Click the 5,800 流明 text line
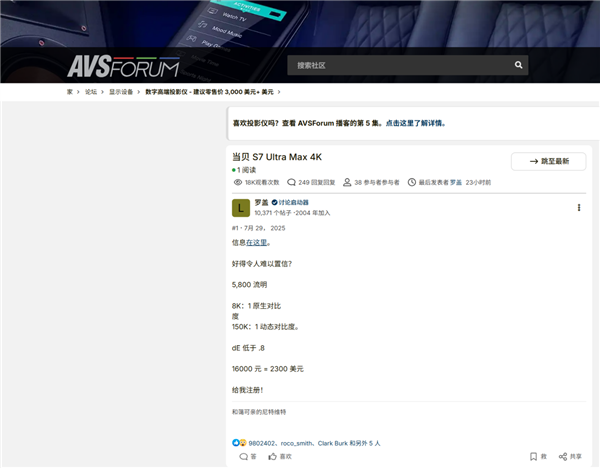Image resolution: width=600 pixels, height=468 pixels. click(x=249, y=285)
